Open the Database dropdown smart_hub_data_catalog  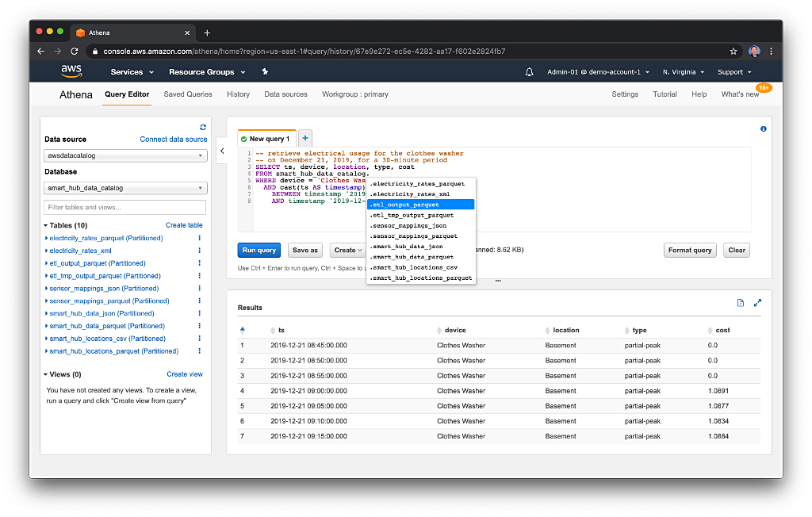pos(125,188)
